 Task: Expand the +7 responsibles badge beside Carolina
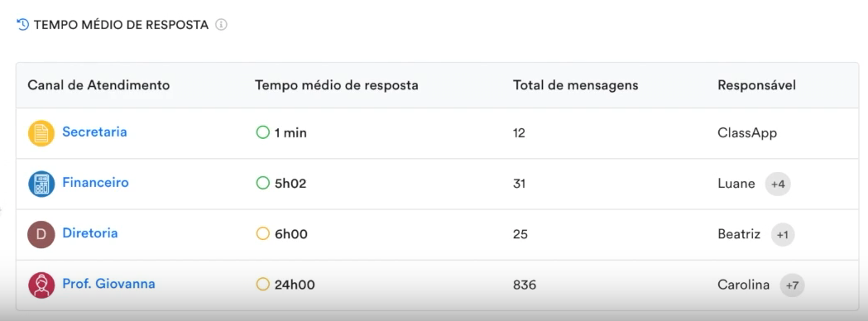[x=792, y=285]
